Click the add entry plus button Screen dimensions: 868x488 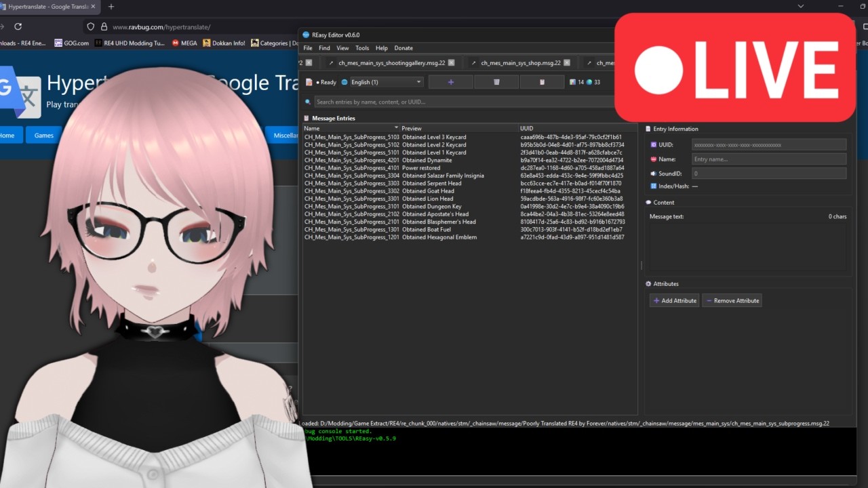pyautogui.click(x=451, y=82)
